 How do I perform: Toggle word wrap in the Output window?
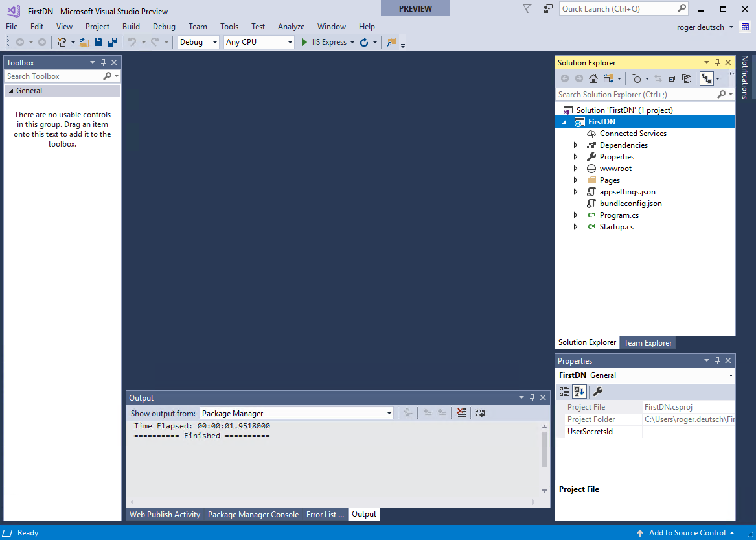[481, 413]
